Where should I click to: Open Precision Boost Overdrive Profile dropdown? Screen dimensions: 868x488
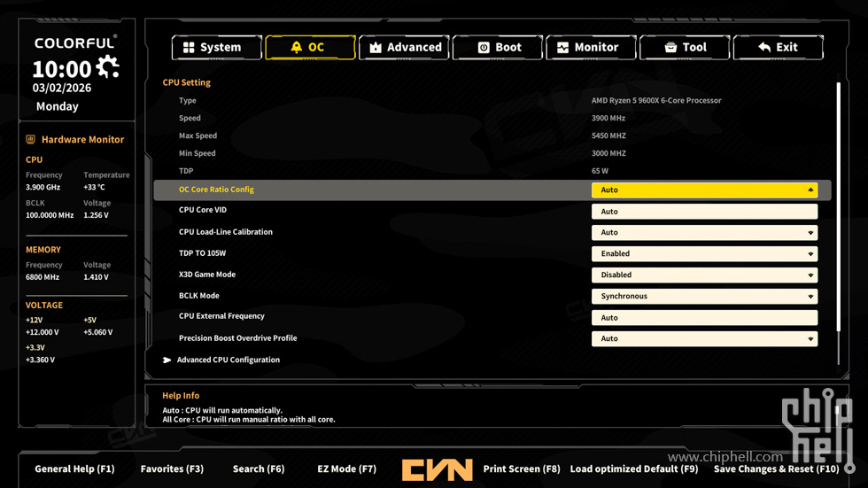click(704, 339)
